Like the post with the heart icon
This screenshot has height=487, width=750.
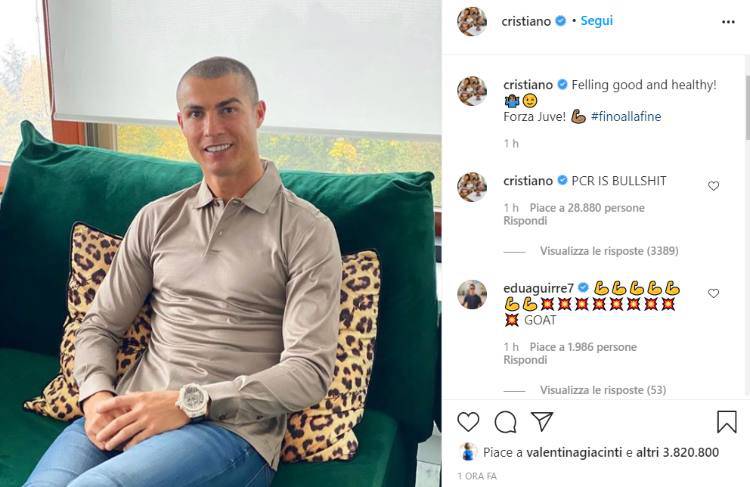tap(468, 422)
